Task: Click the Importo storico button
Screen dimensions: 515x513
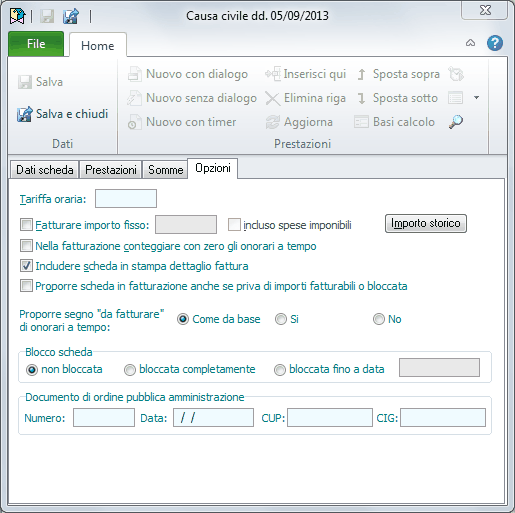Action: [426, 223]
